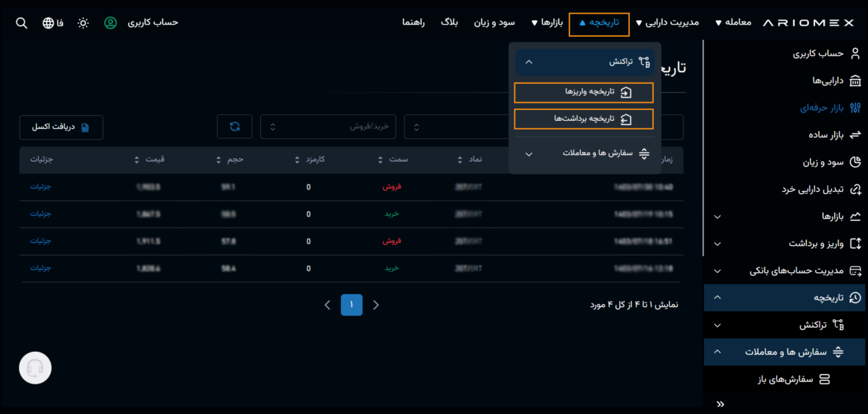
Task: Select تاریخچه واریزها menu entry
Action: click(x=584, y=93)
